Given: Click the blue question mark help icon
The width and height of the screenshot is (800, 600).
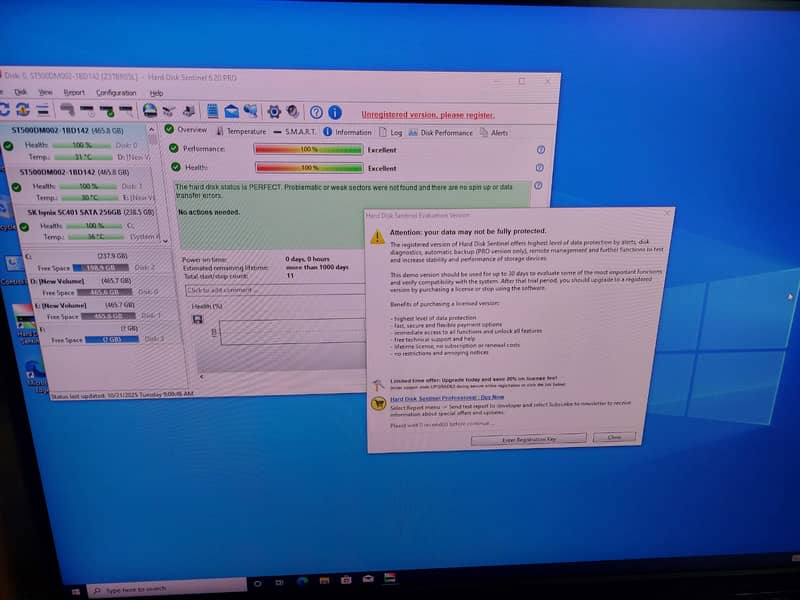Looking at the screenshot, I should [316, 112].
